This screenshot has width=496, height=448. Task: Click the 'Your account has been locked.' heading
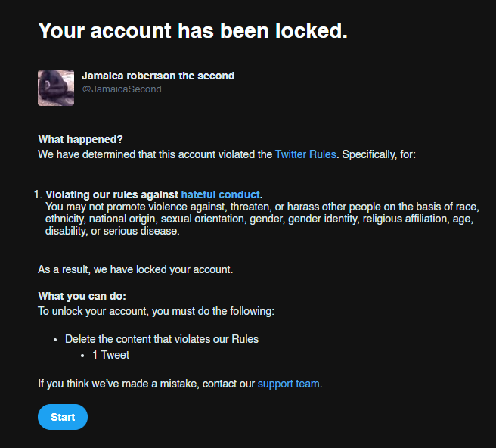tap(193, 31)
